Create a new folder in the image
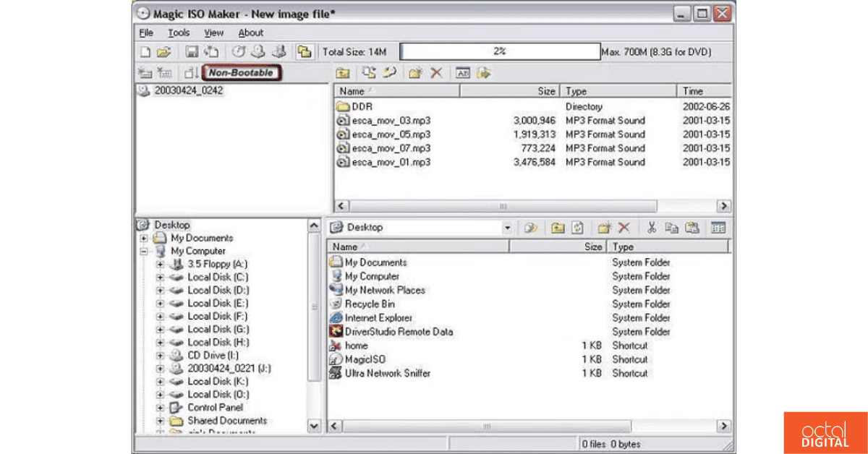The image size is (868, 454). (416, 73)
